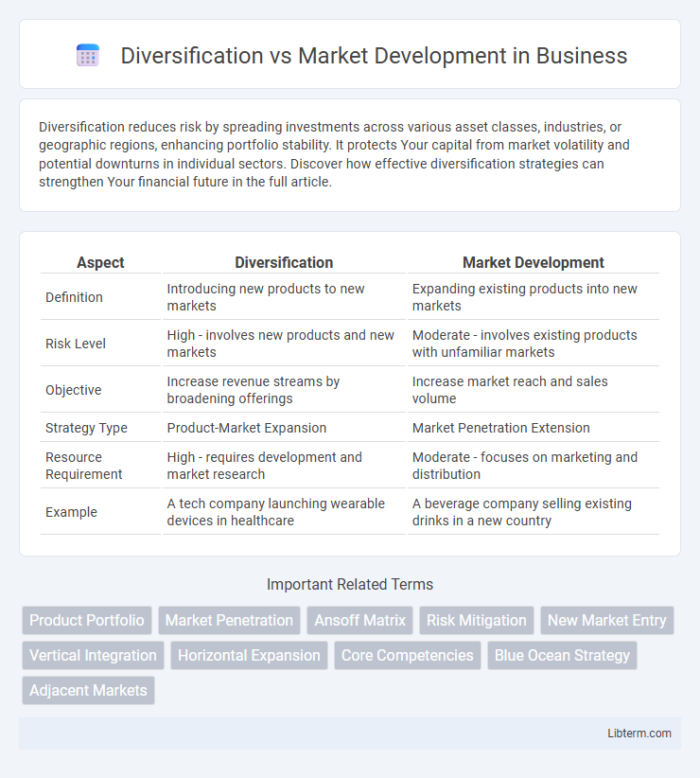This screenshot has height=778, width=700.
Task: Select cell 'Increase market reach and sales volume'
Action: [534, 390]
